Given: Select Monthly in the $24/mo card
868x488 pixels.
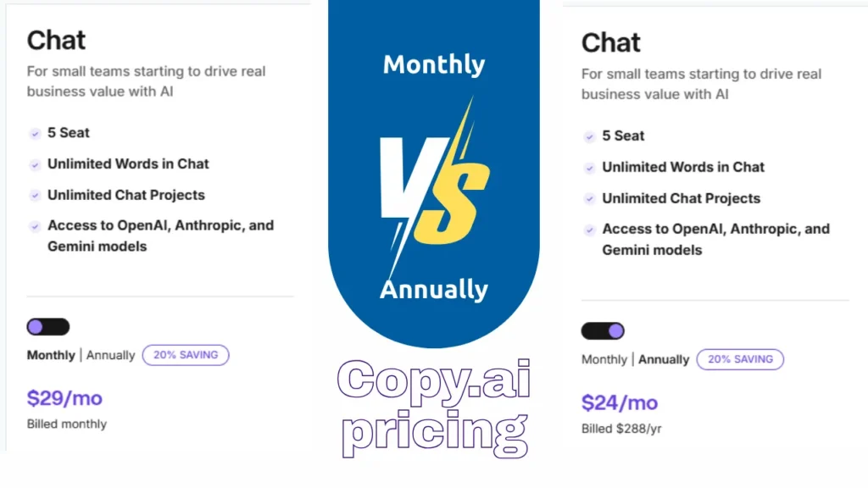Looking at the screenshot, I should coord(604,359).
